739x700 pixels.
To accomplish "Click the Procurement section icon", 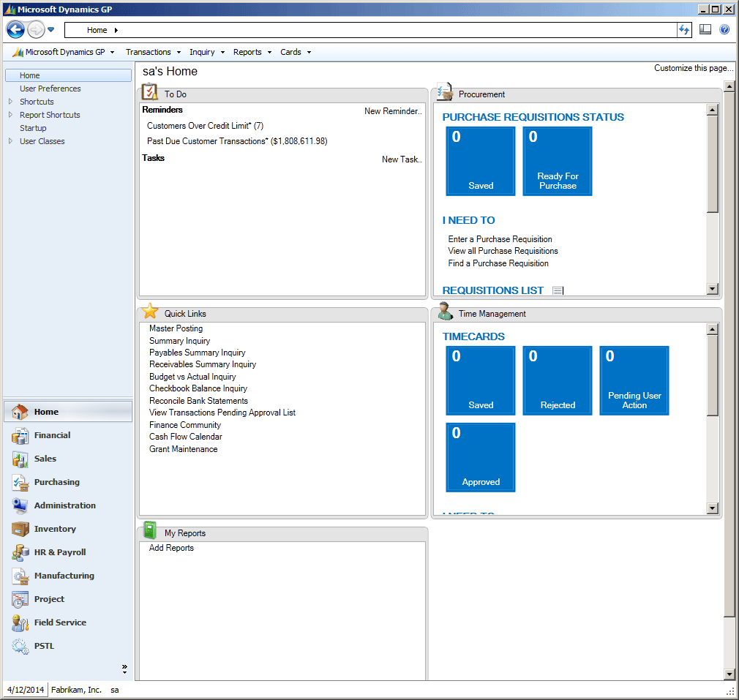I will [444, 91].
